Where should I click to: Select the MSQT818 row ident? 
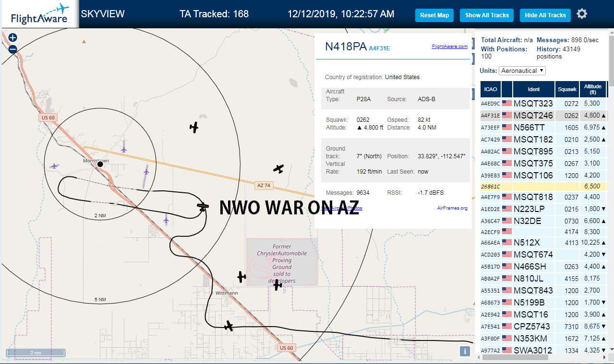click(533, 197)
